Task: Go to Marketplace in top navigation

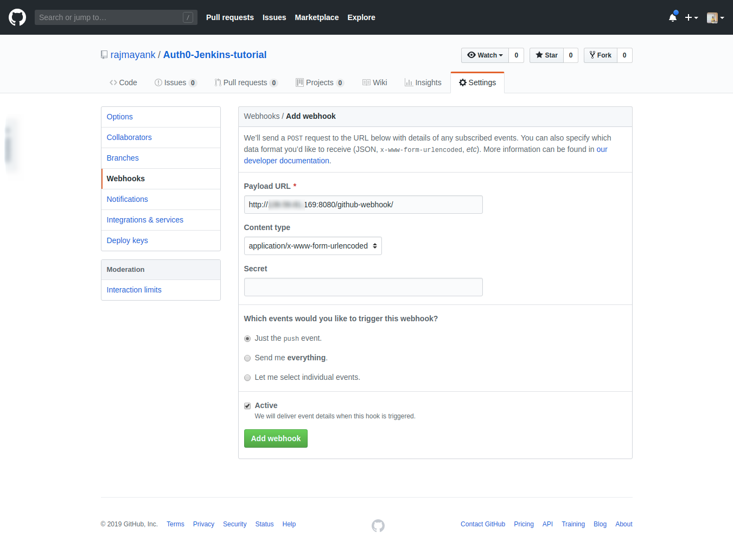Action: tap(317, 17)
